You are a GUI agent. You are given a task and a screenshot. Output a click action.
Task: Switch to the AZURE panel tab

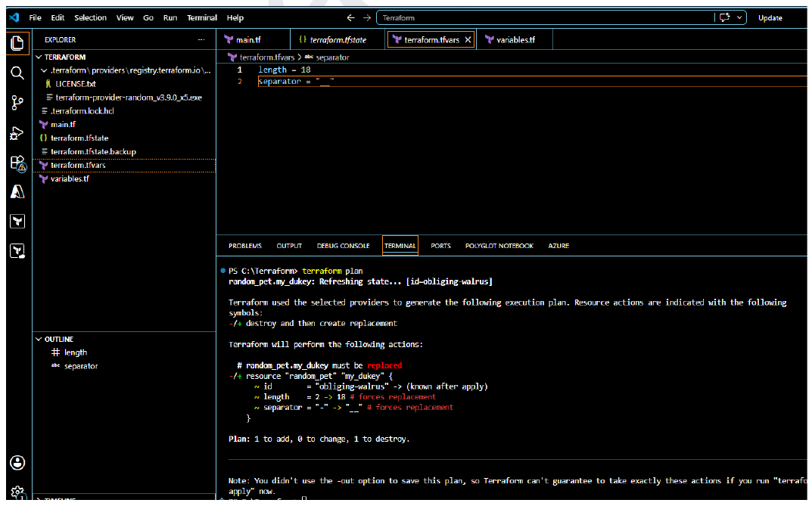click(558, 246)
